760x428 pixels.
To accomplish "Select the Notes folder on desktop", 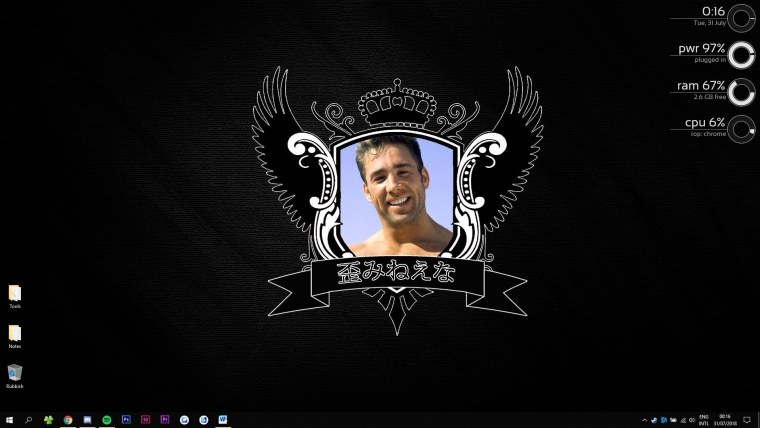I will point(15,335).
